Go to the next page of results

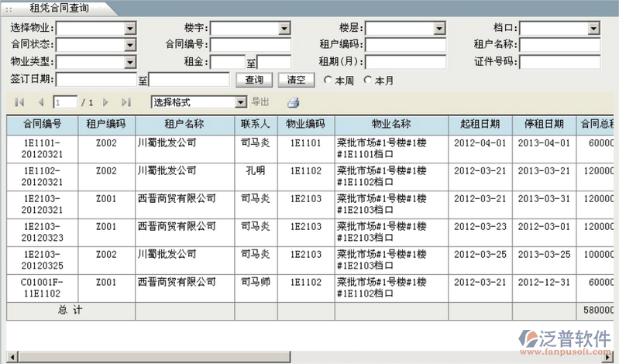[105, 103]
